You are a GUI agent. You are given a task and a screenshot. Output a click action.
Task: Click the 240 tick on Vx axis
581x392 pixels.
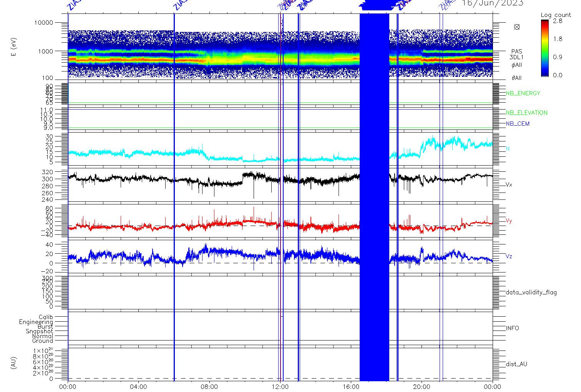(48, 199)
